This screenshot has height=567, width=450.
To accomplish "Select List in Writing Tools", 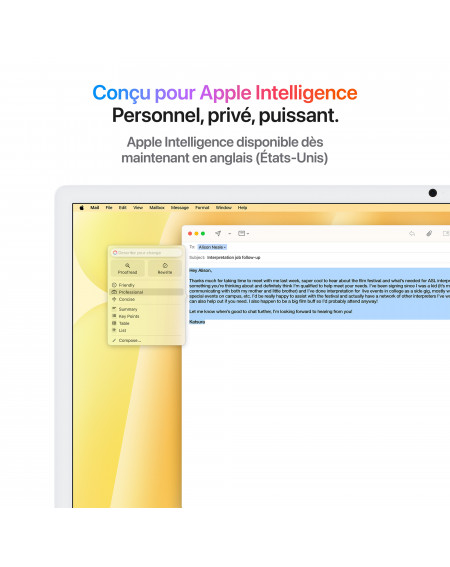I will (146, 331).
